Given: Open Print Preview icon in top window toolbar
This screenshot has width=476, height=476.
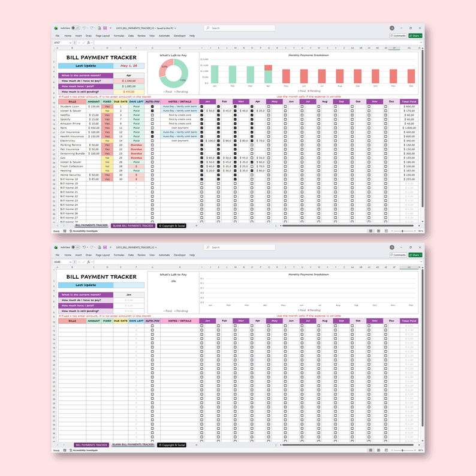Looking at the screenshot, I should 99,28.
